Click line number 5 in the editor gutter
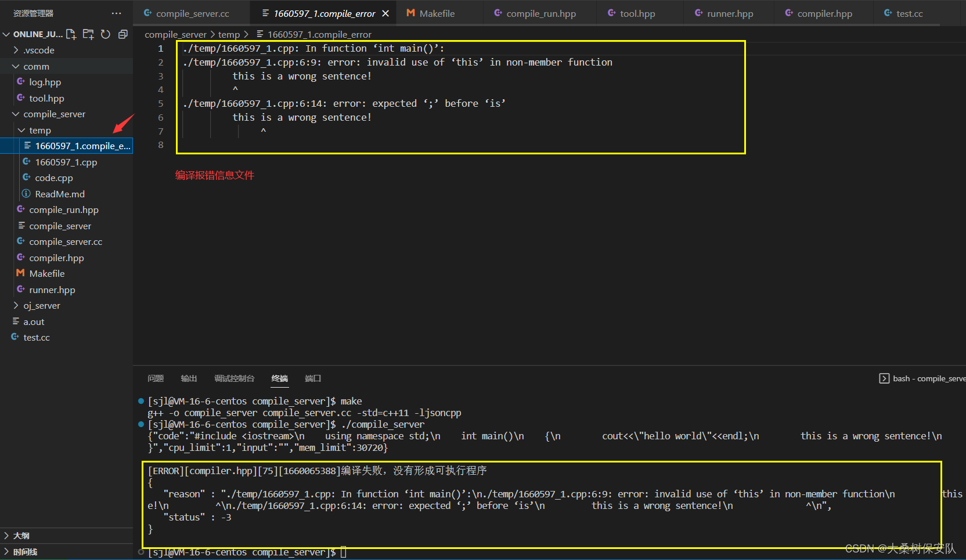 point(161,104)
